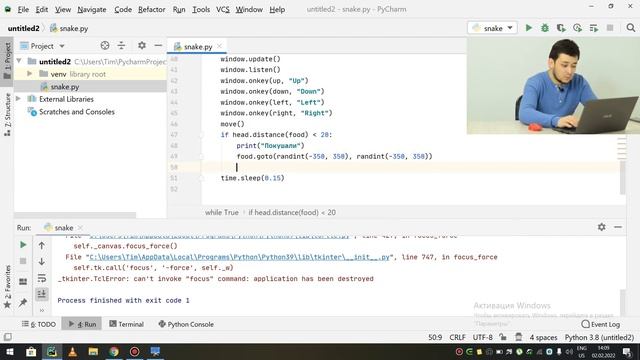Stop the process in the Run panel
The width and height of the screenshot is (640, 360).
23,261
